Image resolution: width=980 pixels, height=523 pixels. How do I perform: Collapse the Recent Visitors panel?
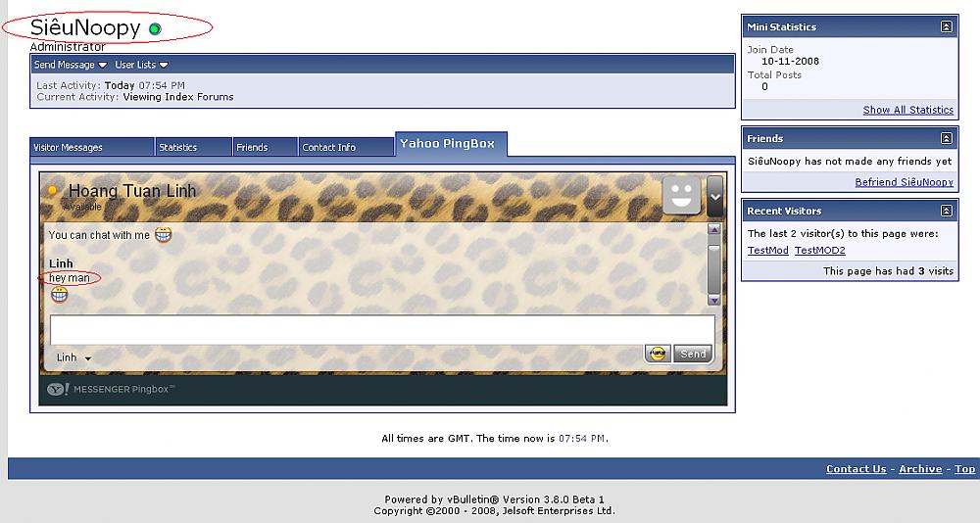tap(946, 212)
